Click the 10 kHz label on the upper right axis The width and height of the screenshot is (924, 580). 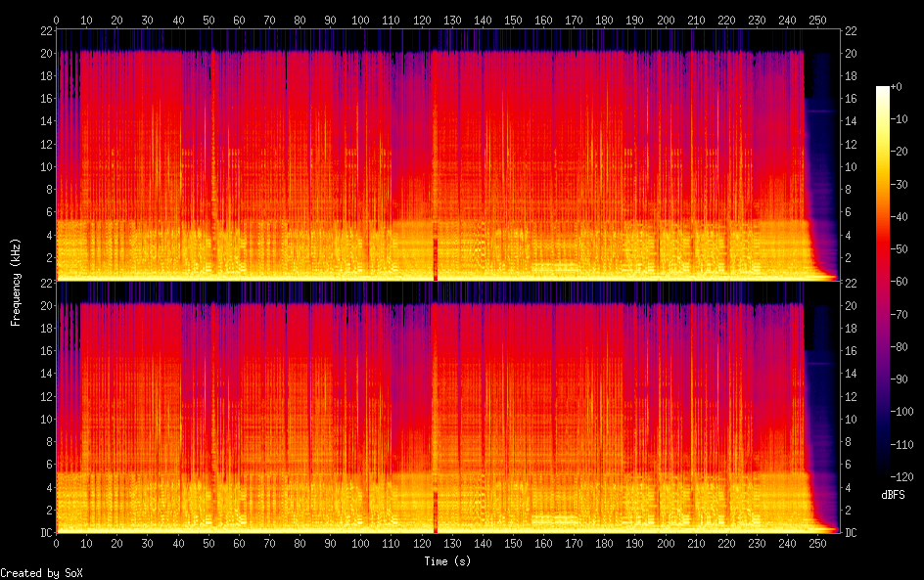point(851,166)
